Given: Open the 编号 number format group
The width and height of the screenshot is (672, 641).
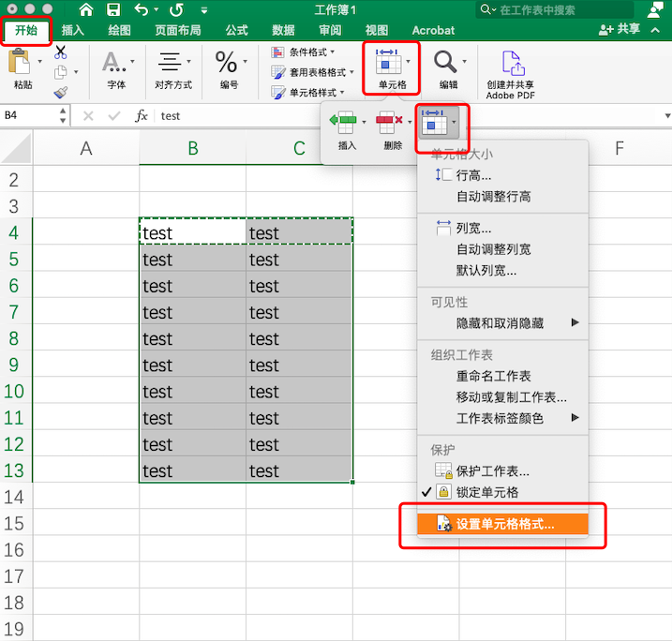Looking at the screenshot, I should click(x=231, y=69).
